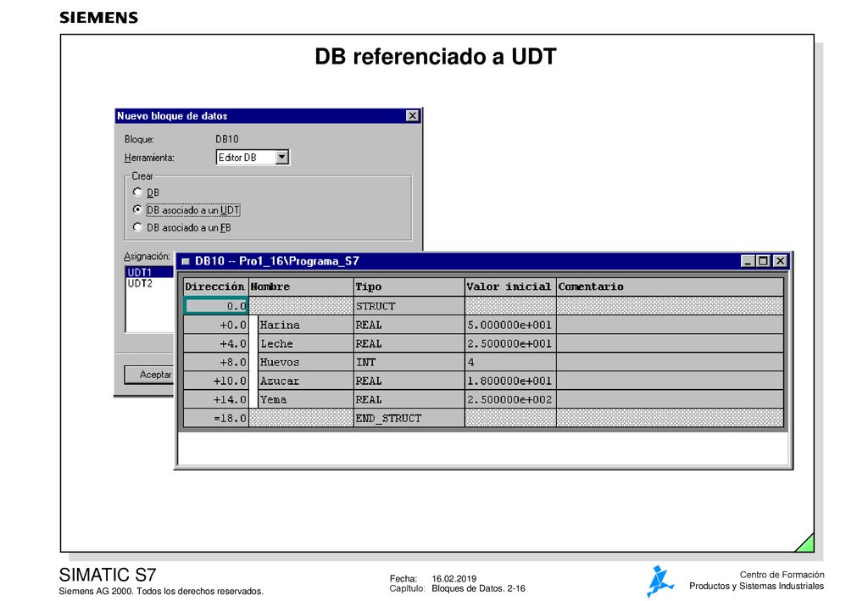Viewport: 868px width, 601px height.
Task: Select the plain DB radio button
Action: pyautogui.click(x=137, y=192)
